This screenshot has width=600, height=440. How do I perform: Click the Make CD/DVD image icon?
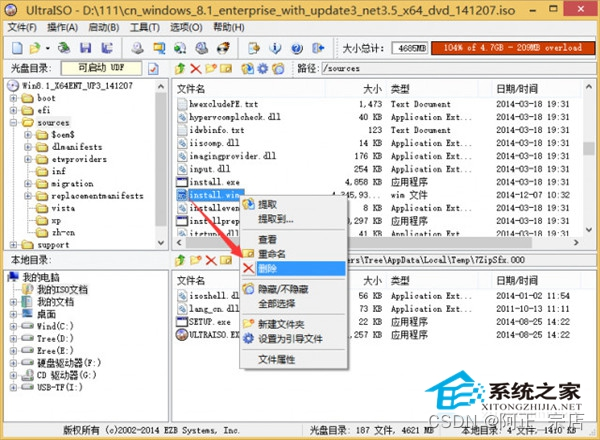(137, 48)
